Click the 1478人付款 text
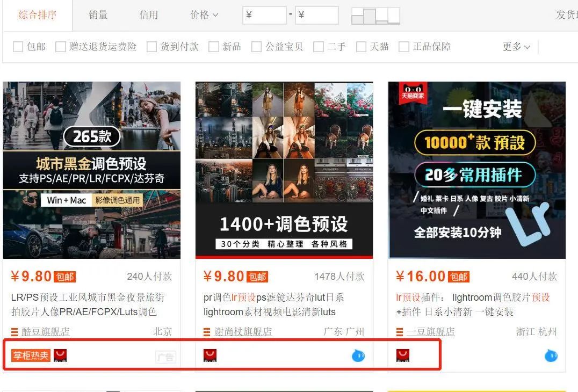The height and width of the screenshot is (392, 578). coord(339,277)
